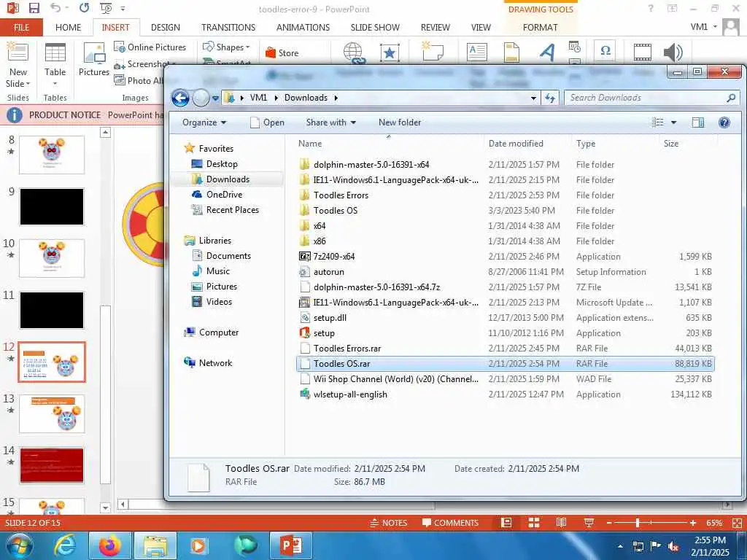Save the presentation using the floppy icon
The image size is (747, 560).
point(34,8)
